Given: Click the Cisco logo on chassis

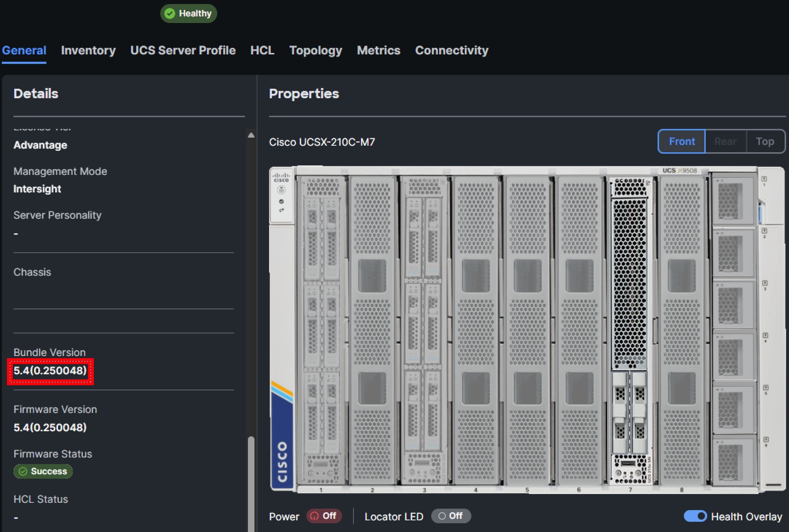Looking at the screenshot, I should pyautogui.click(x=282, y=461).
